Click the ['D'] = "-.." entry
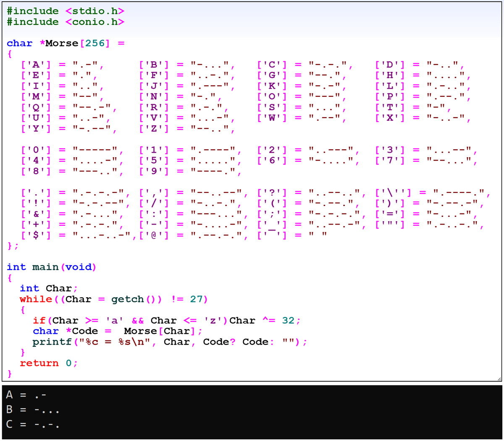The image size is (504, 441). 420,65
